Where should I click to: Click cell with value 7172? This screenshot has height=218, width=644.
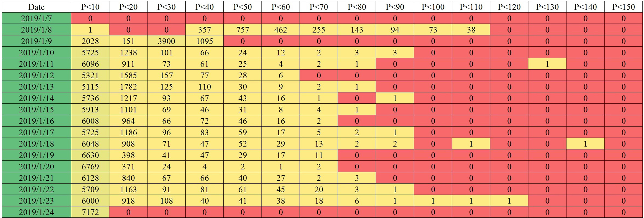tap(90, 212)
